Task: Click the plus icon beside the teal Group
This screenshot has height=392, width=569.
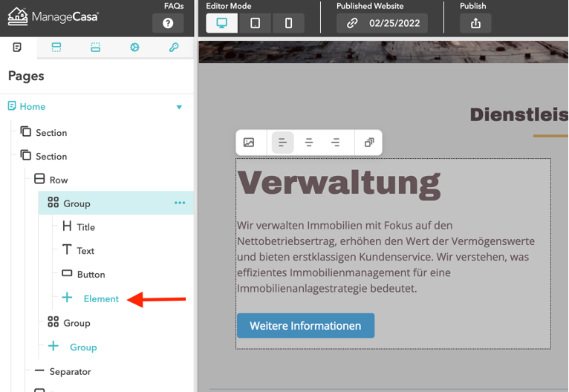Action: (x=53, y=346)
